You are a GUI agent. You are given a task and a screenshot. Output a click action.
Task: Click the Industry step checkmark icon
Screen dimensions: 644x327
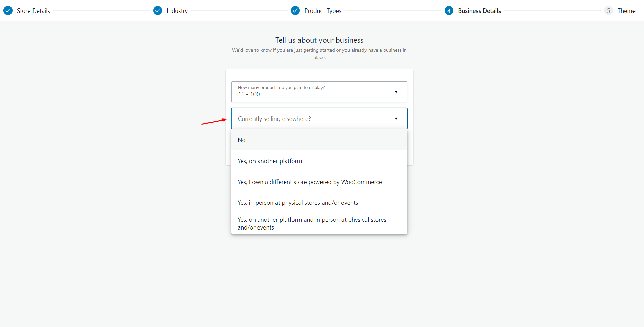(158, 10)
